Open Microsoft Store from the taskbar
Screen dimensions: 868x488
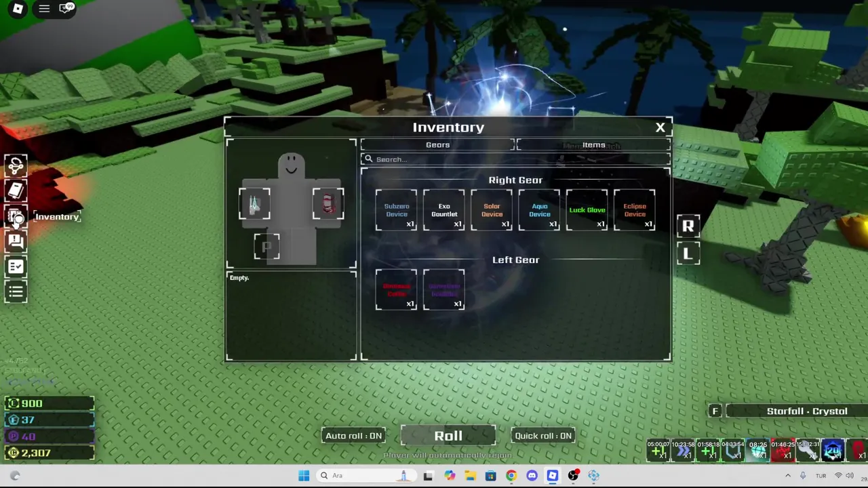tap(490, 476)
